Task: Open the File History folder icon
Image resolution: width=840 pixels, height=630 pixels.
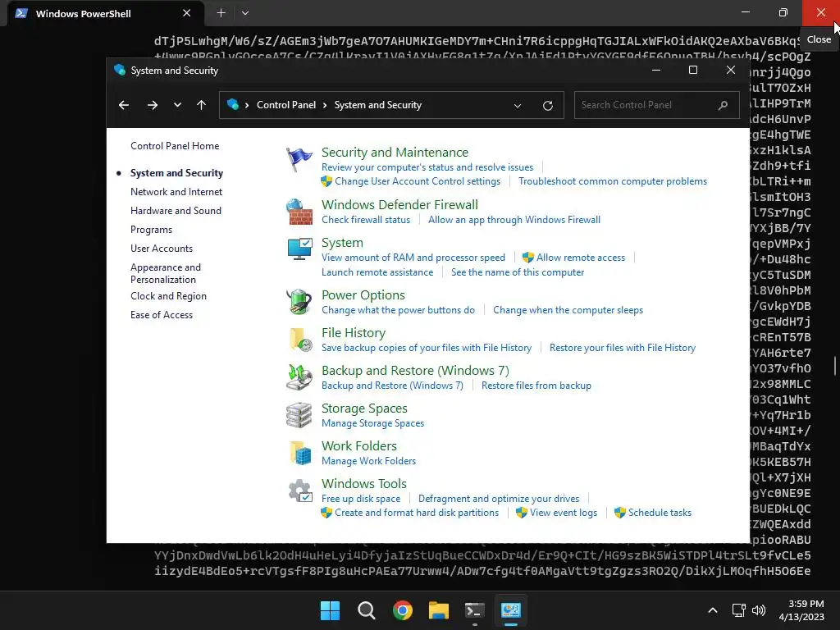Action: tap(300, 340)
